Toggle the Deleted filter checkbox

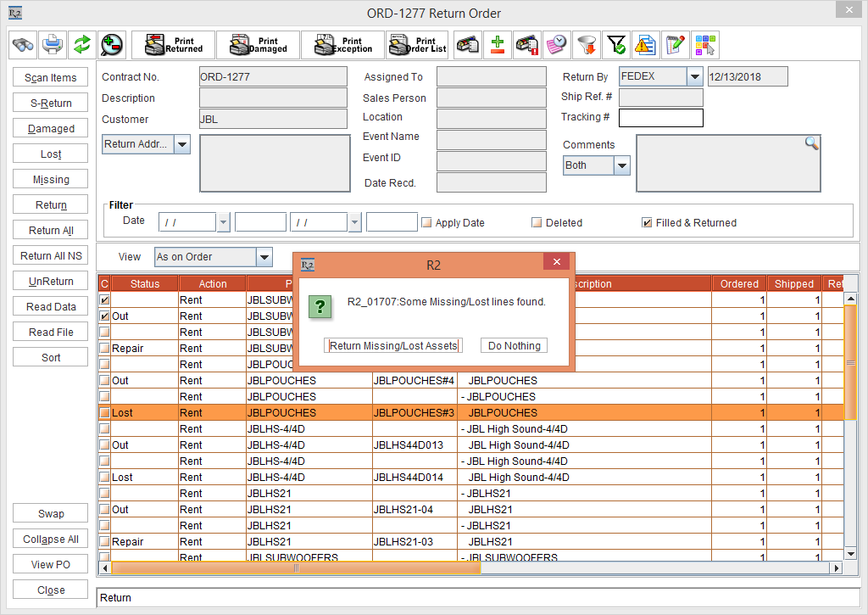point(537,223)
